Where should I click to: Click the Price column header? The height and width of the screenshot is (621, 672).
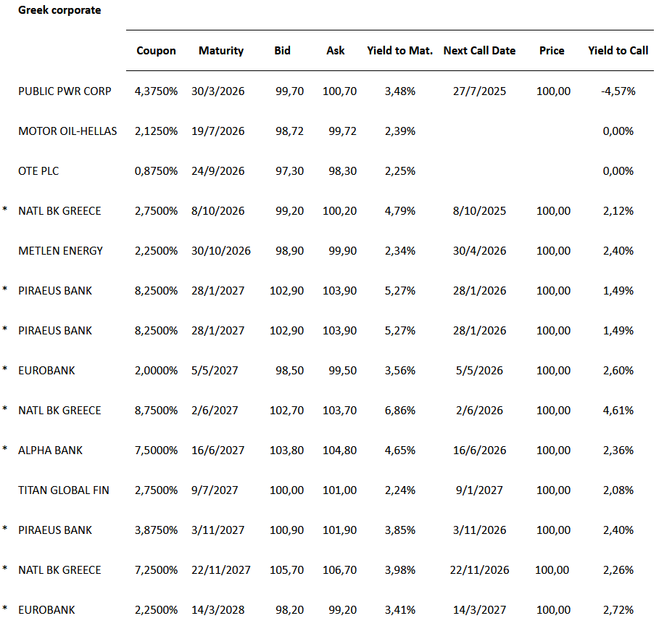[552, 51]
